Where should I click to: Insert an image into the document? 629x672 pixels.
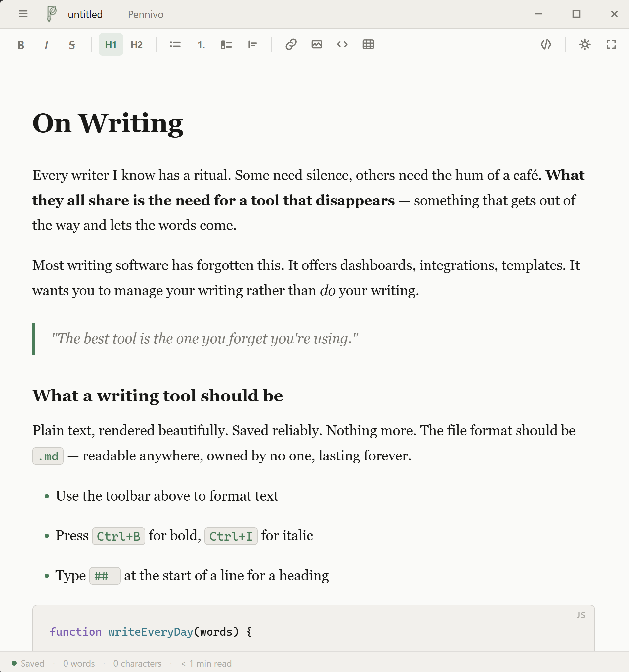click(317, 44)
